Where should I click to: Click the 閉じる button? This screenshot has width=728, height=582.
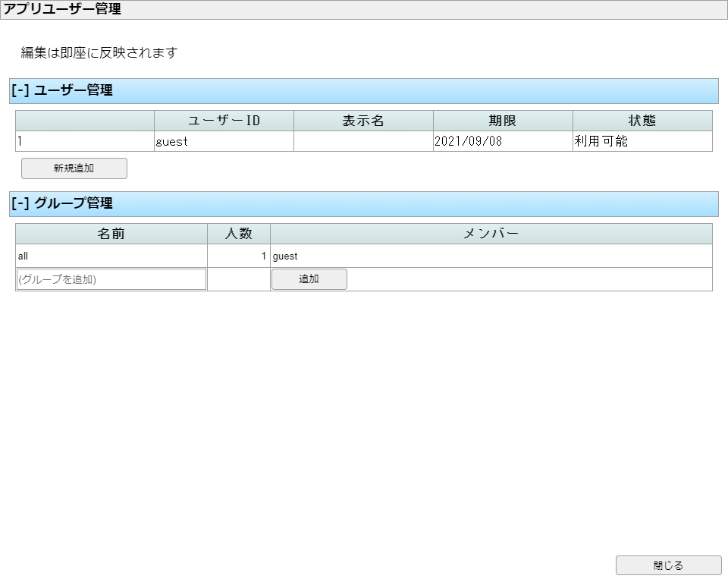tap(668, 565)
